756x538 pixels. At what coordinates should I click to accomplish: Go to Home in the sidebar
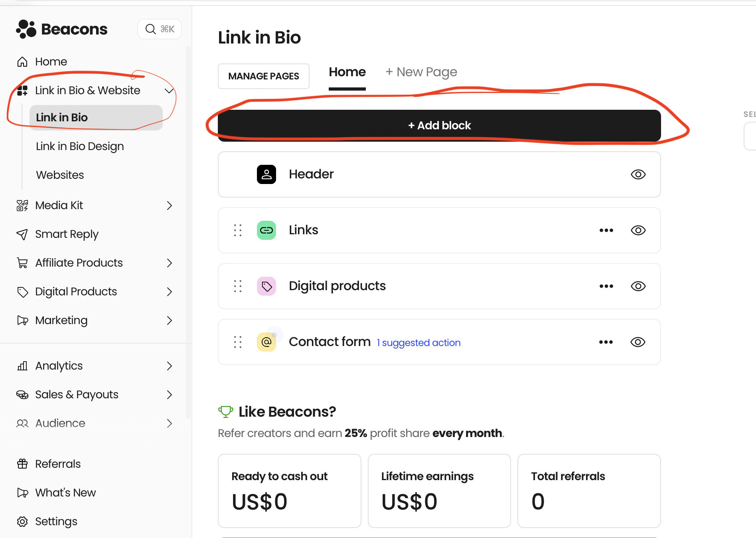click(x=51, y=62)
